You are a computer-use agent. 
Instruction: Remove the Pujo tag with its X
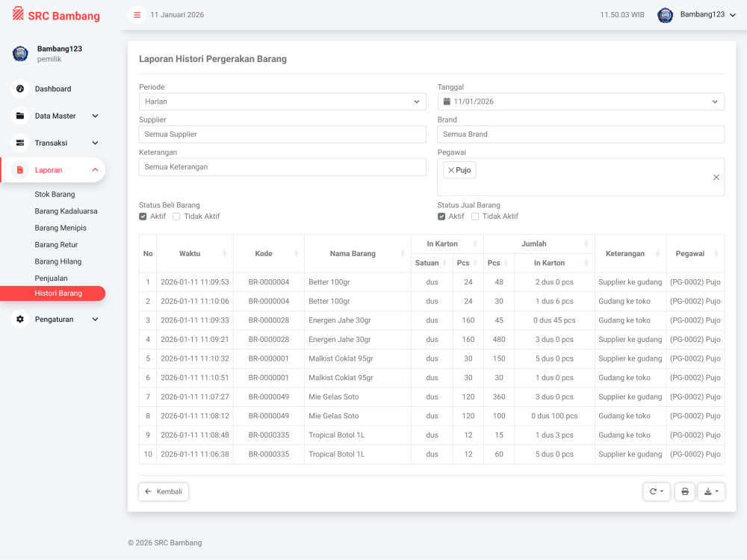[x=450, y=170]
